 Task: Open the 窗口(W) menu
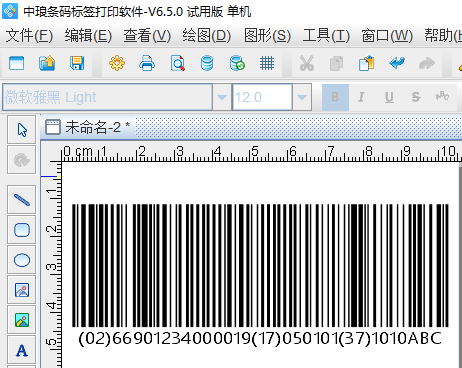pyautogui.click(x=387, y=35)
